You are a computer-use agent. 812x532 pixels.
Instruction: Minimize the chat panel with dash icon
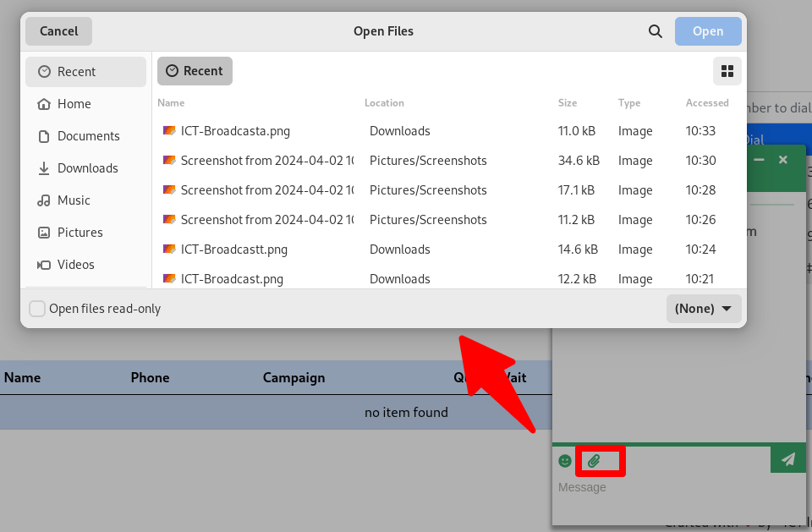pyautogui.click(x=759, y=159)
